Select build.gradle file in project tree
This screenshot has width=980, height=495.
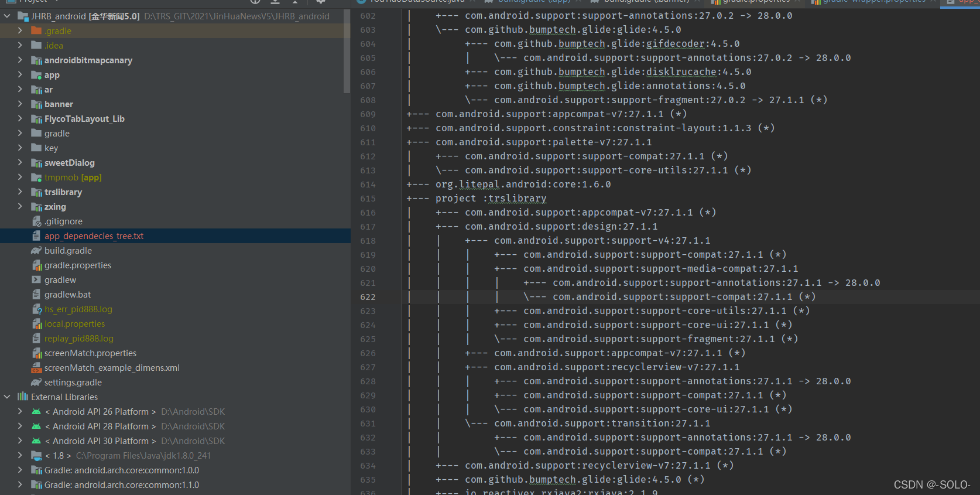(x=175, y=250)
